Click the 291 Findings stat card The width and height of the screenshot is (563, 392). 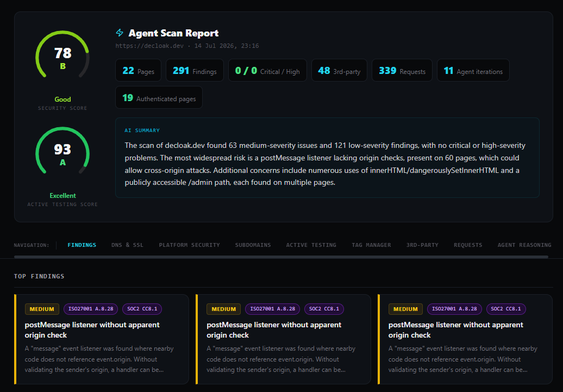click(x=195, y=71)
